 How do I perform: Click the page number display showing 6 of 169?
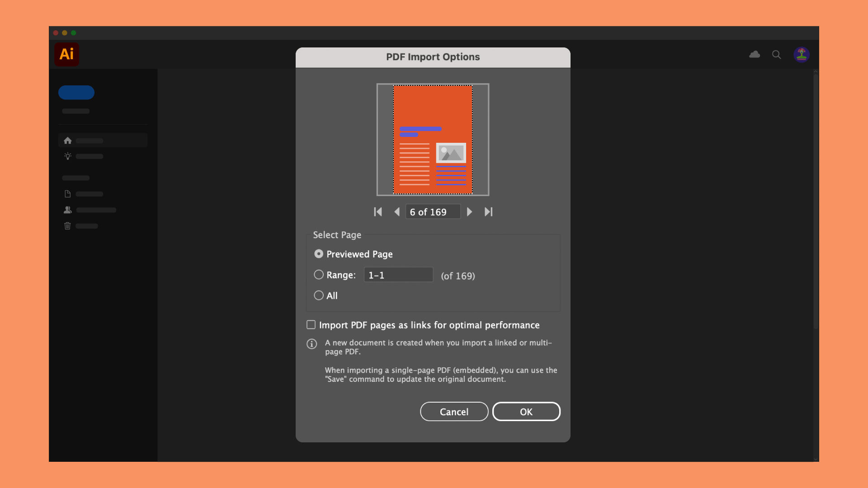coord(434,211)
